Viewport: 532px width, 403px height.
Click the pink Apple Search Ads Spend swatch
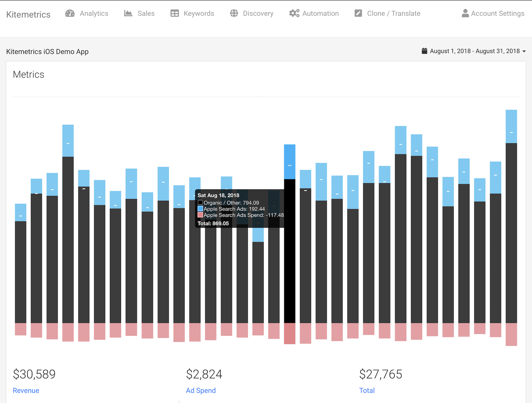click(x=200, y=215)
